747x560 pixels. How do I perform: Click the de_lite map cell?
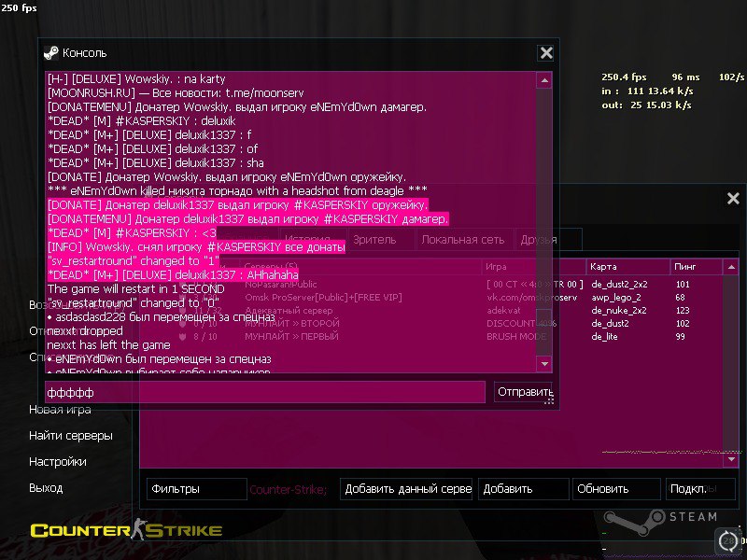604,337
